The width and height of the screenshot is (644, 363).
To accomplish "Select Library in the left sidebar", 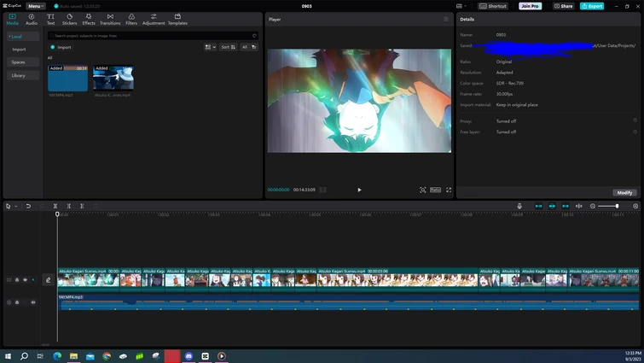I will 18,75.
